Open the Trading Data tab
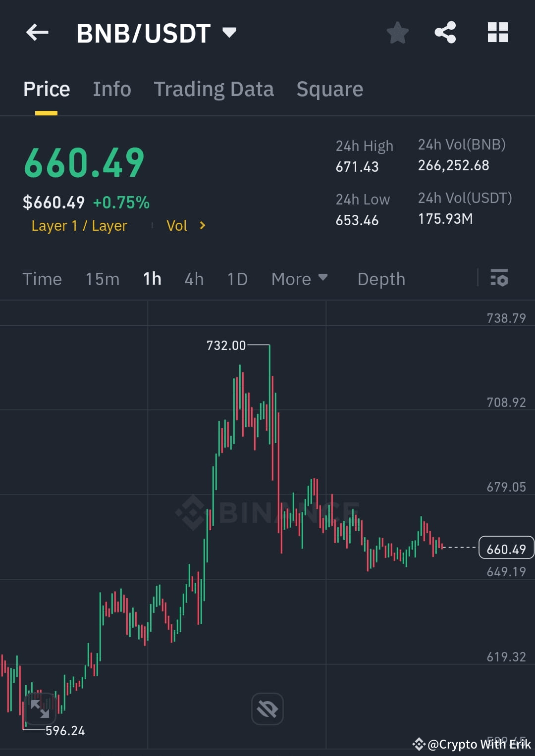This screenshot has width=535, height=756. click(x=214, y=89)
